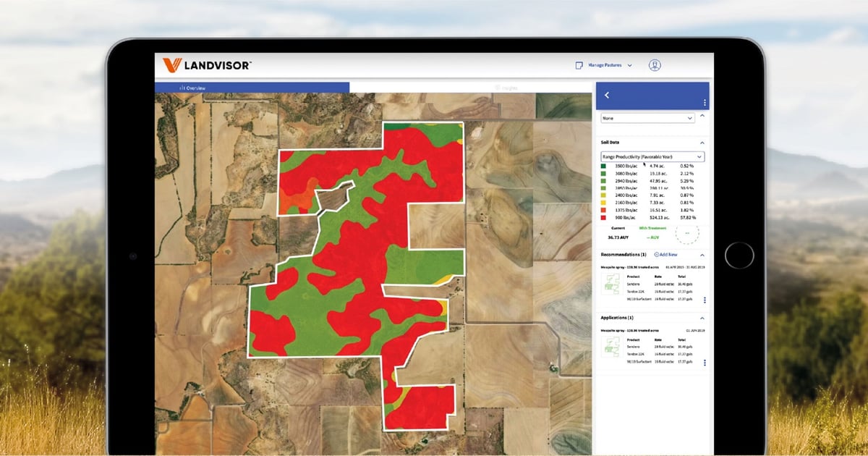This screenshot has height=456, width=868.
Task: Click the back arrow in side panel
Action: click(x=607, y=95)
